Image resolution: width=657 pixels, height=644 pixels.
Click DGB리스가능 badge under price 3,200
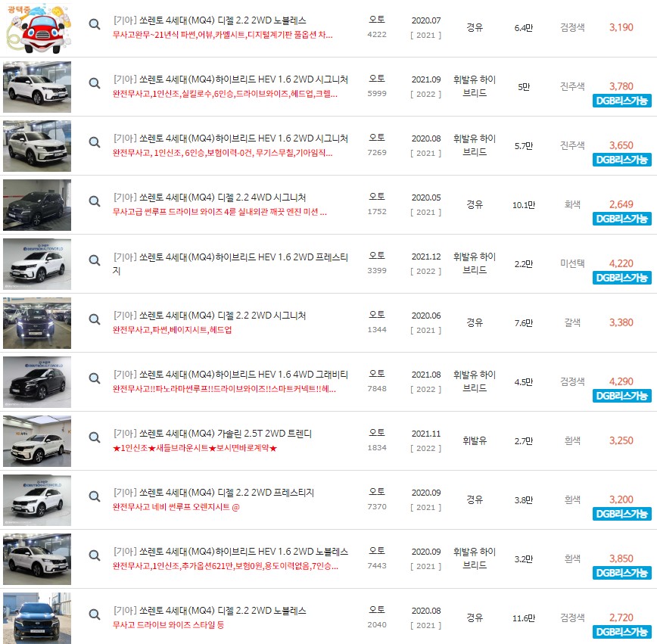(622, 515)
